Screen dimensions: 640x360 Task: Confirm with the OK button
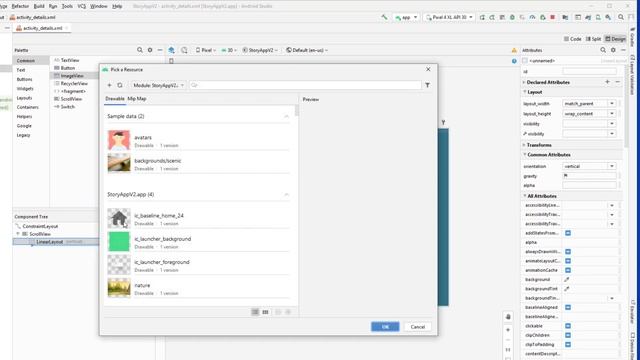coord(385,327)
